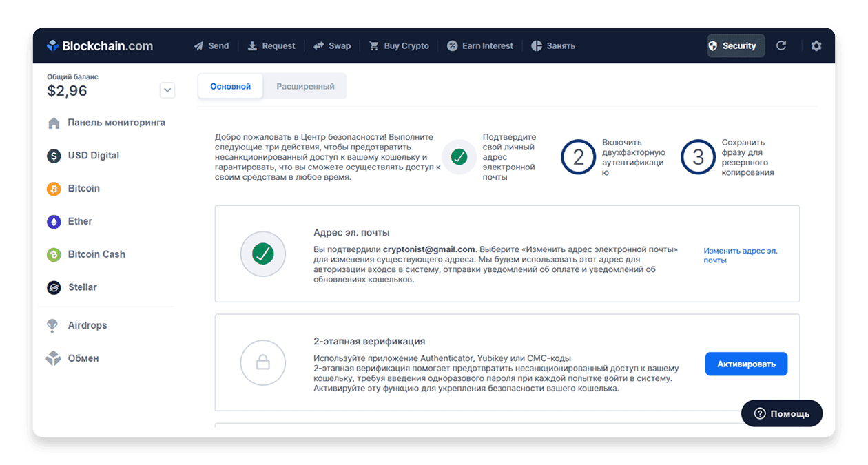Refresh the wallet with the reload icon
Viewport: 868px width, 465px height.
781,46
